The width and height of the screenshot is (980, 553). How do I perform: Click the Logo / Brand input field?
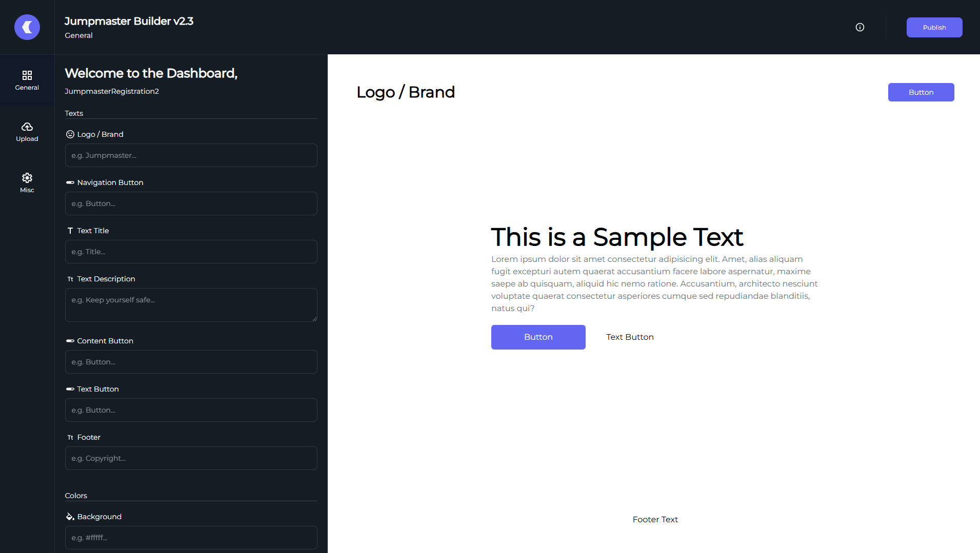pyautogui.click(x=191, y=155)
